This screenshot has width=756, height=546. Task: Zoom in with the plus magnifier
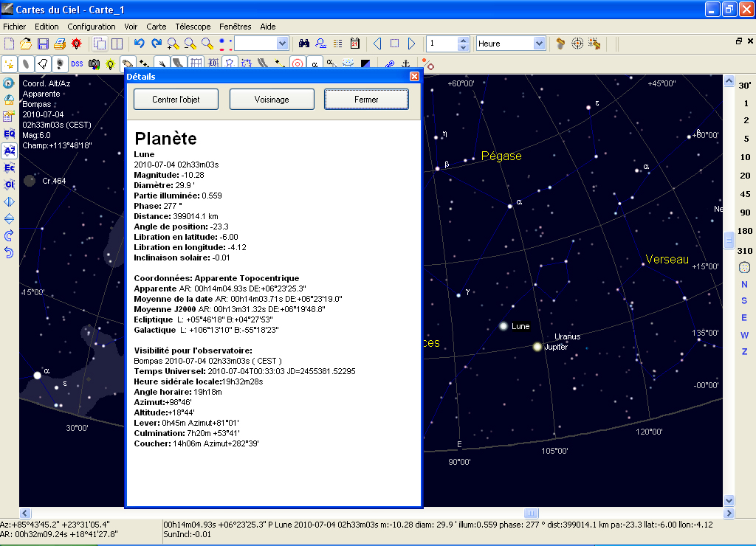(173, 44)
